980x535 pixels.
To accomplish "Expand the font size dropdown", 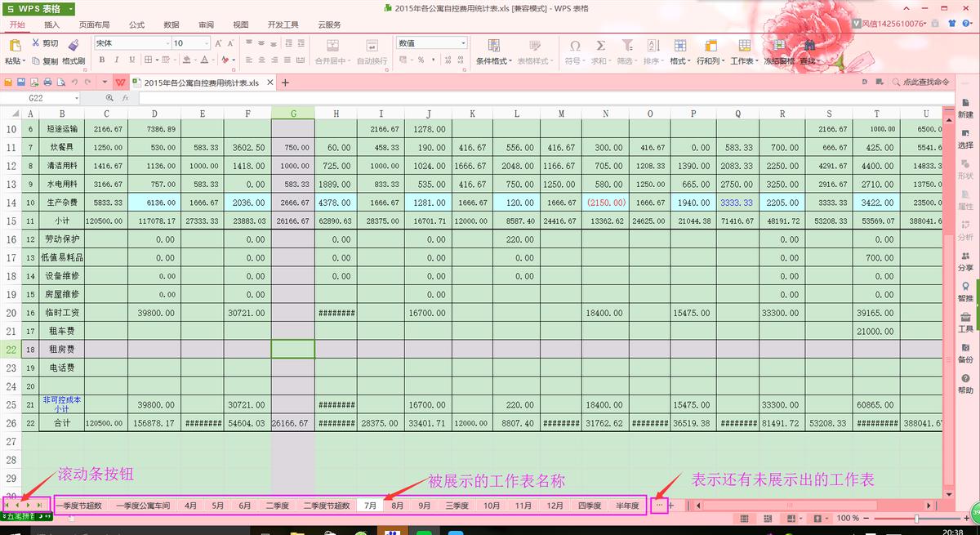I will tap(206, 43).
